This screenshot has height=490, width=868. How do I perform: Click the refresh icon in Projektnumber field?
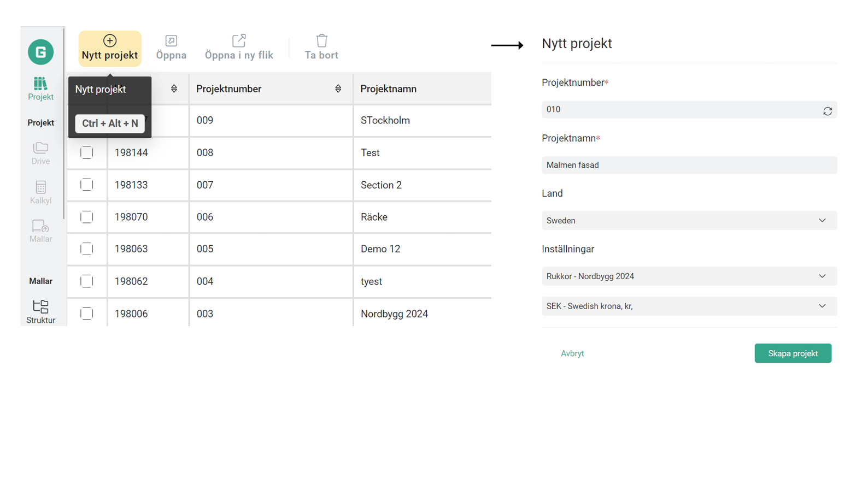point(828,111)
